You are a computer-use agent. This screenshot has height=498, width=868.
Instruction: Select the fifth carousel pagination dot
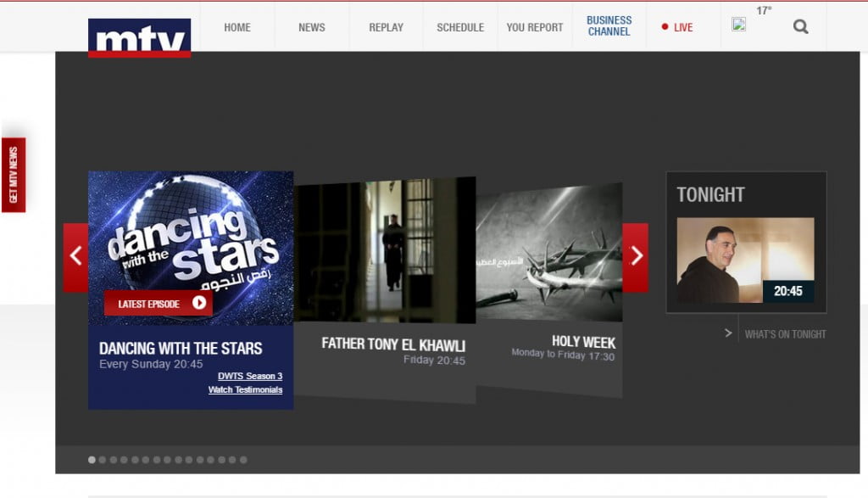136,460
